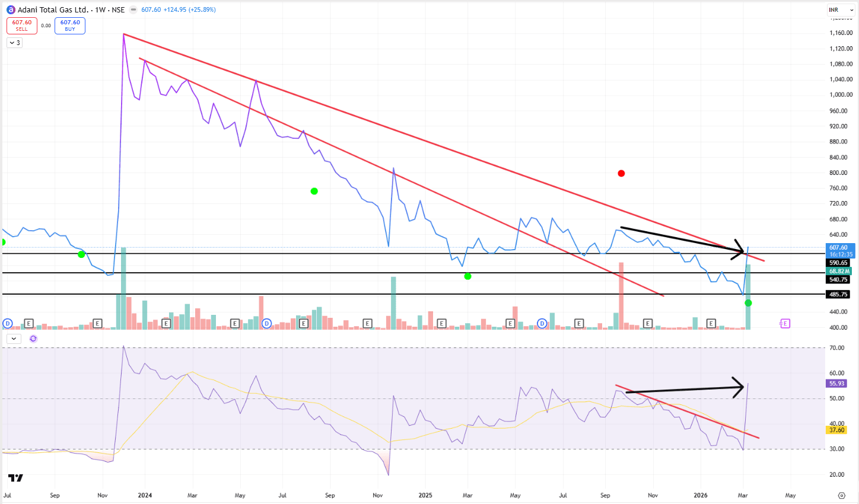
Task: Open the earnings marker just after 2025 label
Action: [441, 323]
